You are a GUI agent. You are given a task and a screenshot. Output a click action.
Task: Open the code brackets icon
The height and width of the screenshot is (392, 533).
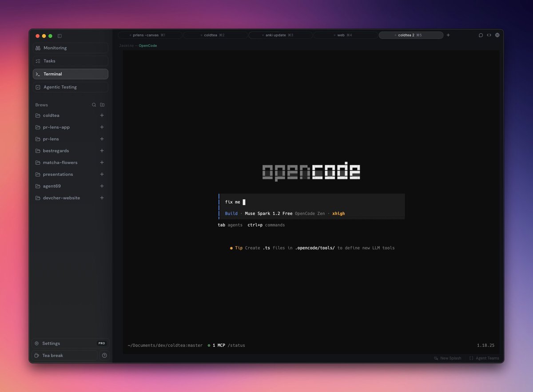click(489, 35)
